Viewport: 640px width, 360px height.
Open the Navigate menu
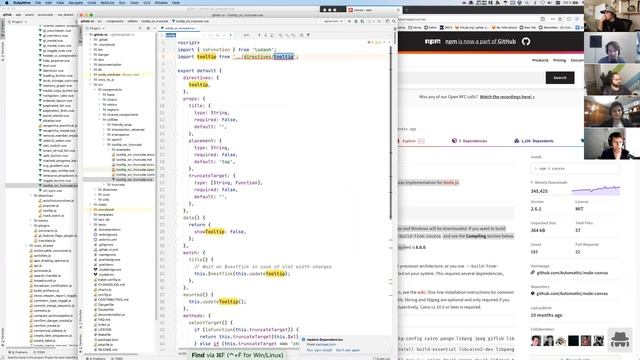click(76, 2)
